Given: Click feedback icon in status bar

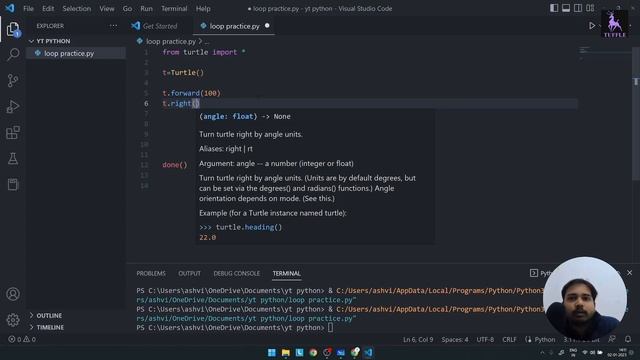Looking at the screenshot, I should 611,339.
